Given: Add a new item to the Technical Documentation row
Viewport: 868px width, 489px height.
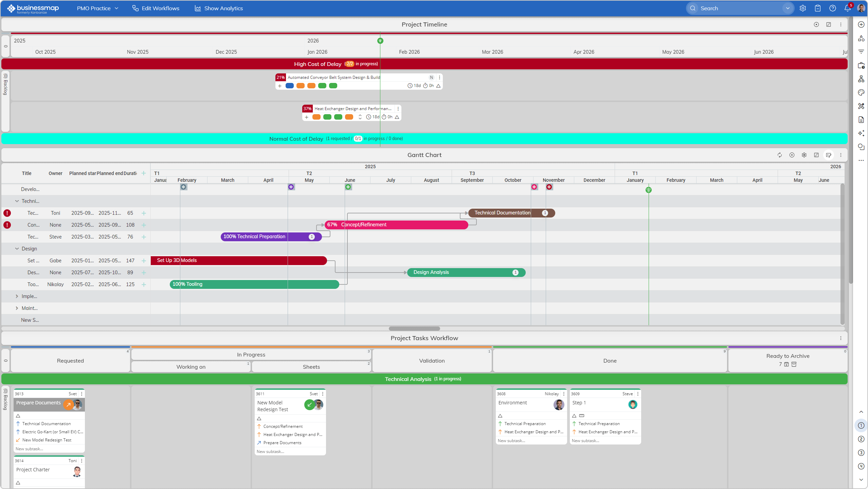Looking at the screenshot, I should (x=144, y=213).
